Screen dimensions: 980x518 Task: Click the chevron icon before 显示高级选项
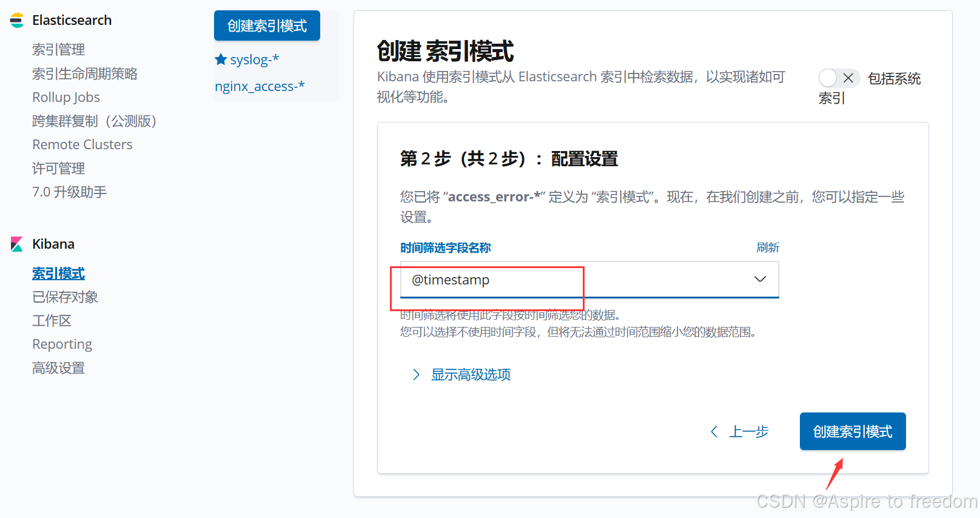(x=416, y=375)
